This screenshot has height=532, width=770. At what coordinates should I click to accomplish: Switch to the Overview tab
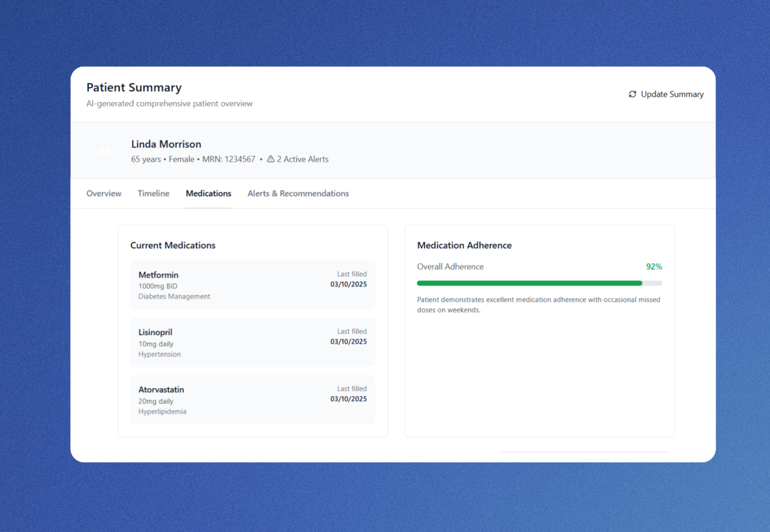[104, 194]
